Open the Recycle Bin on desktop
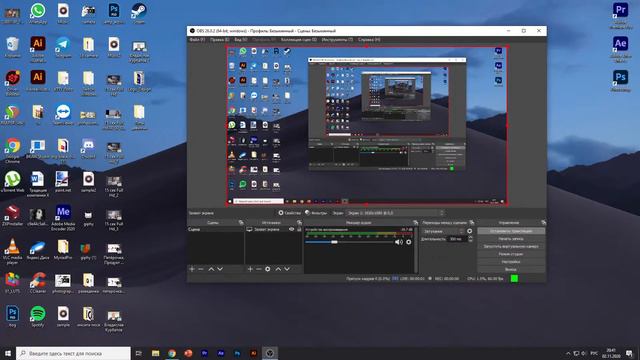Viewport: 640px width, 360px height. point(13,47)
